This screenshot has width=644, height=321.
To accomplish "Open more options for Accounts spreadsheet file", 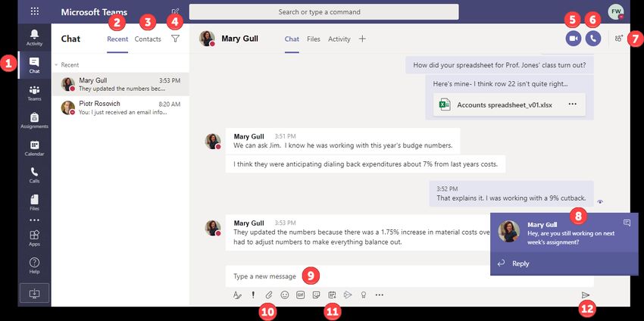I will (x=573, y=104).
